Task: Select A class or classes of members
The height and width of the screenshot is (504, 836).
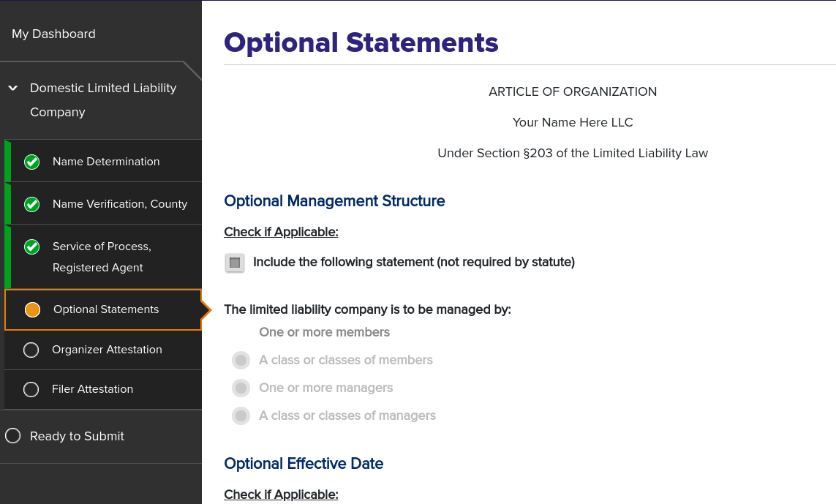Action: coord(241,360)
